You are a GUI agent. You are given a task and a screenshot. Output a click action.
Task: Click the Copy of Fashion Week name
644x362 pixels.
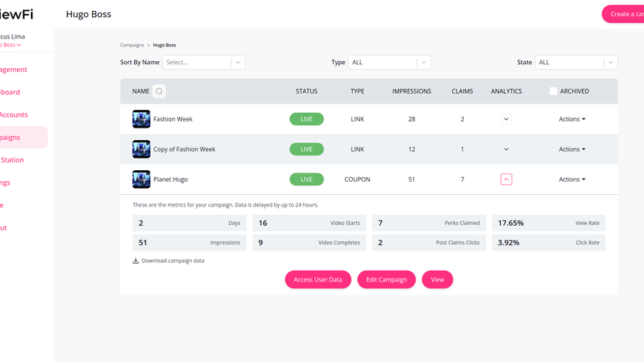(x=184, y=149)
